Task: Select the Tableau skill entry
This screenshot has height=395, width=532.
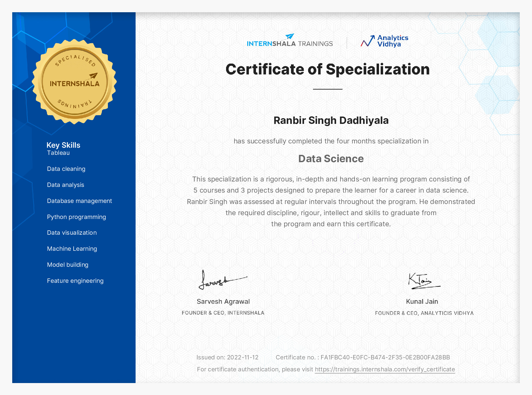Action: click(58, 153)
